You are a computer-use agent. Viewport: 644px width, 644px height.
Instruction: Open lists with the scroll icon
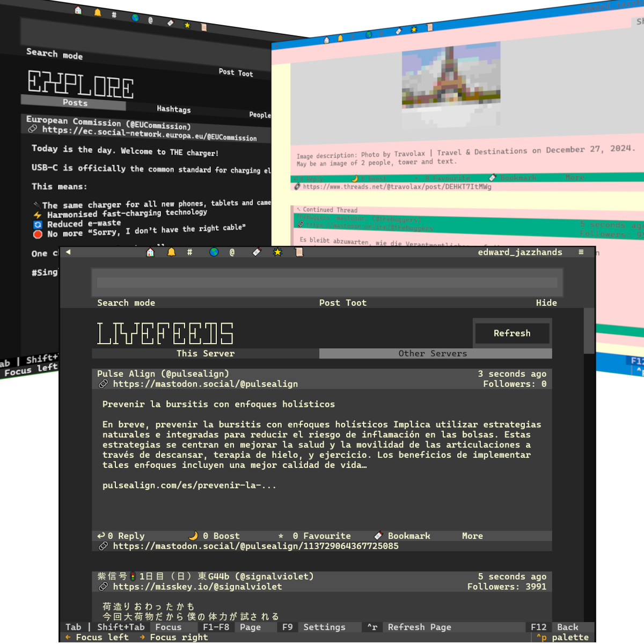click(x=299, y=252)
